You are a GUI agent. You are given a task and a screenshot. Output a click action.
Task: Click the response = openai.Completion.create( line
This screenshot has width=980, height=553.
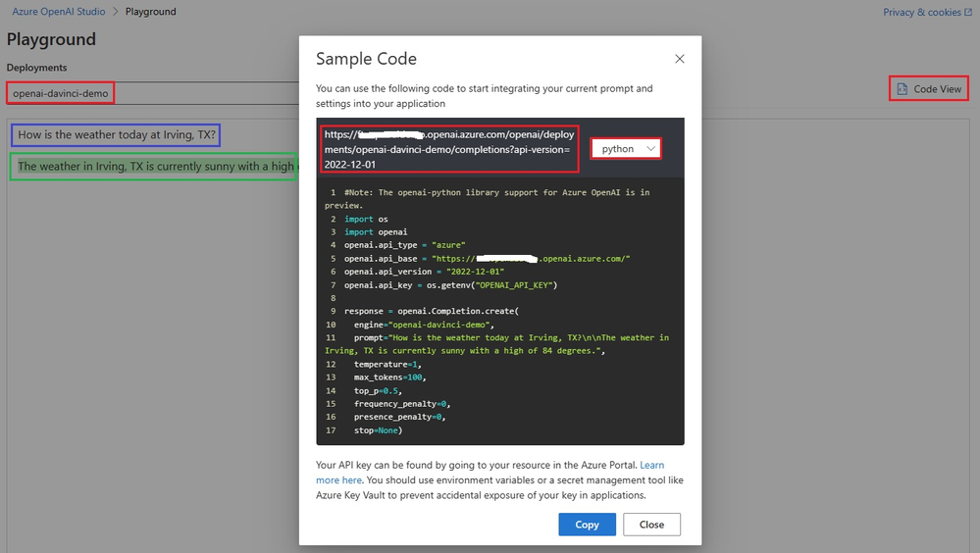pos(432,311)
